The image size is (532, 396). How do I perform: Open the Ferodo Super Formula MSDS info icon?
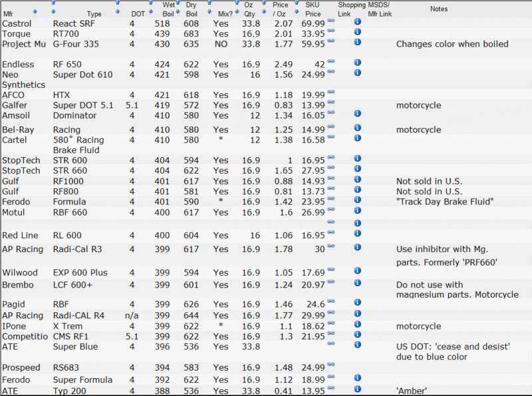357,378
